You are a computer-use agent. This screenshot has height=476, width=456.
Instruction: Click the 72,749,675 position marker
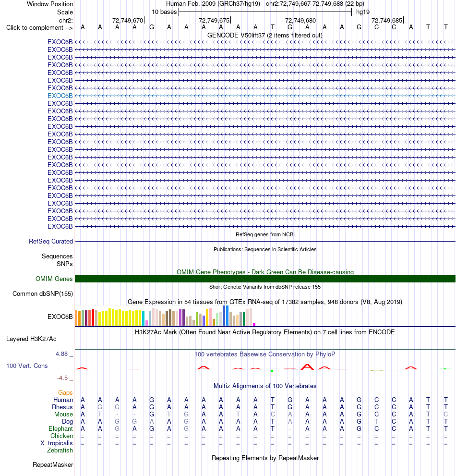pos(214,20)
